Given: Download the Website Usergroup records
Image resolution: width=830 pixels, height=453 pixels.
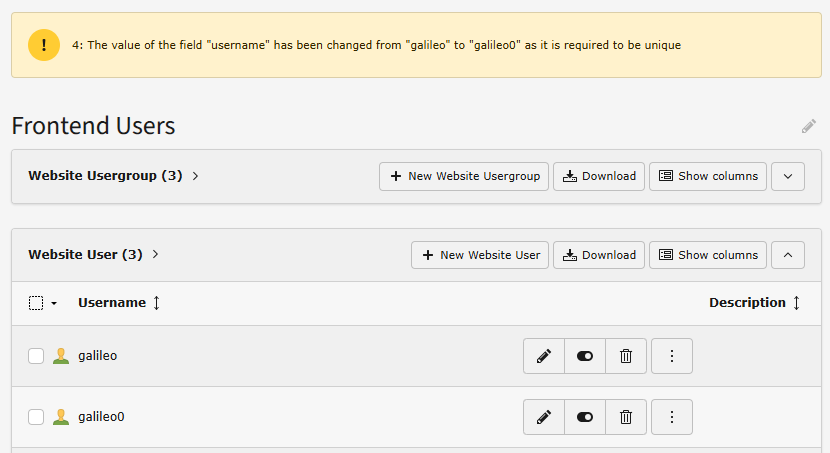Looking at the screenshot, I should pyautogui.click(x=599, y=176).
